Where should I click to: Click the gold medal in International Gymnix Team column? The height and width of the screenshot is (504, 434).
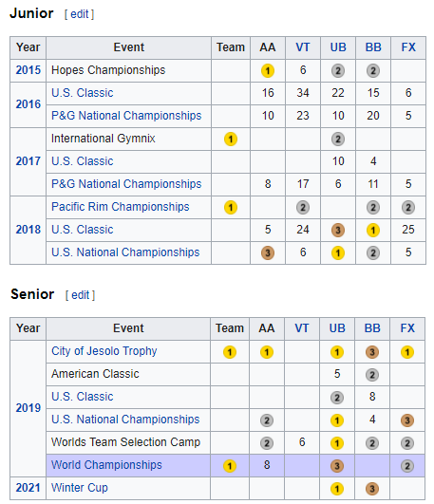tap(231, 140)
